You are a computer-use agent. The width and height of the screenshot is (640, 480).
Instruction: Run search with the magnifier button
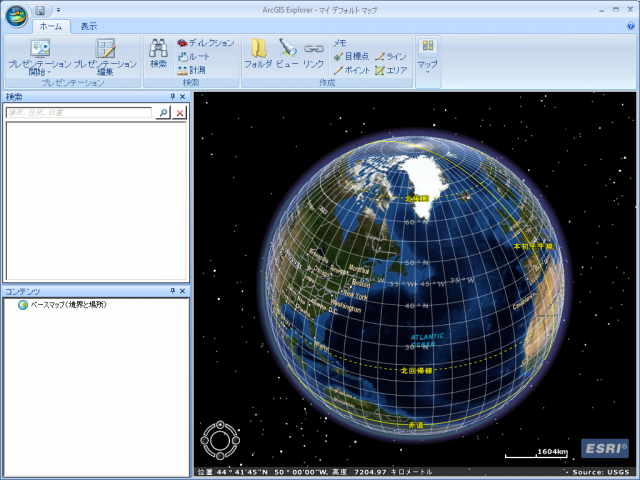163,113
